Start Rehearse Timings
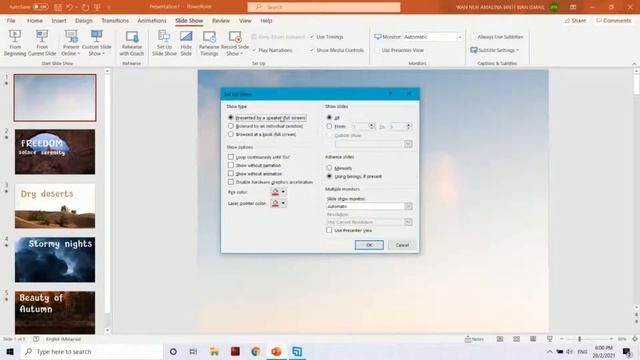 tap(209, 42)
